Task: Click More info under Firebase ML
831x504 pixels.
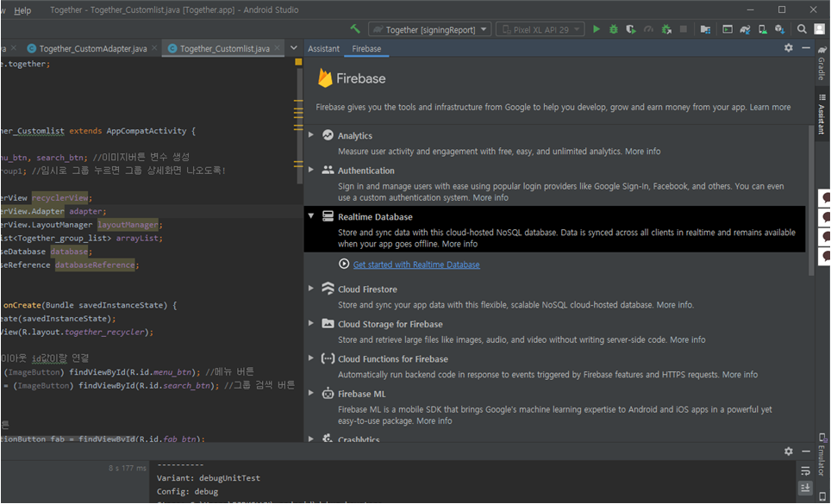Action: click(434, 421)
